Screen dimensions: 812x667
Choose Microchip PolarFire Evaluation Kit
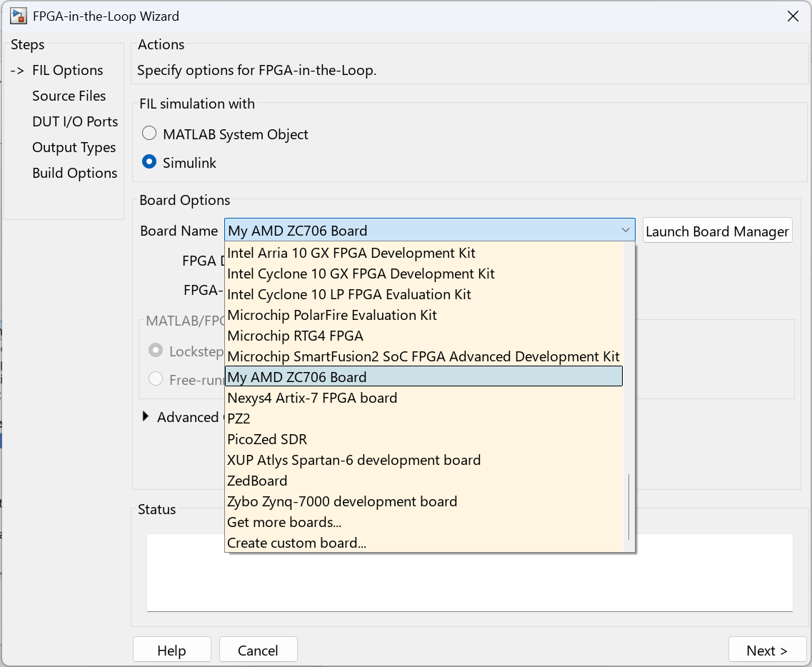[x=332, y=315]
